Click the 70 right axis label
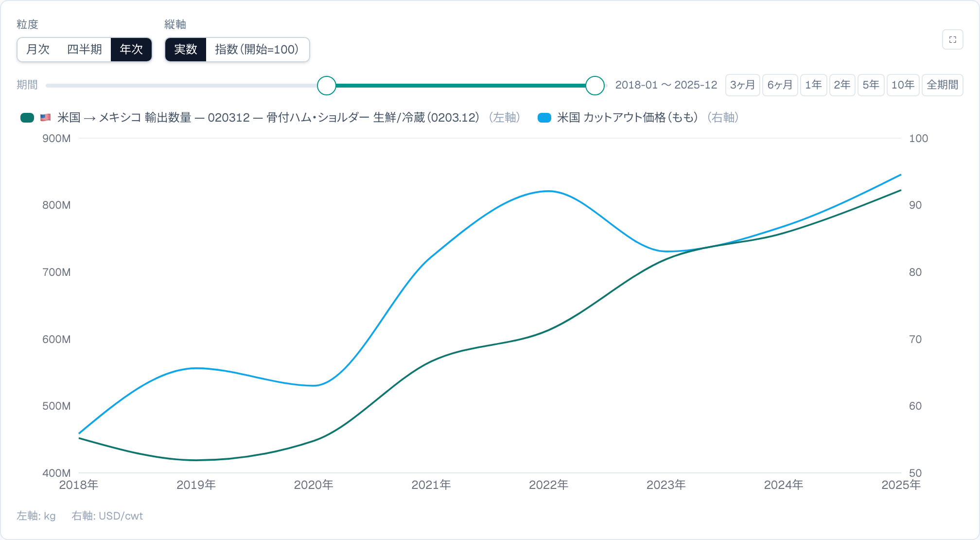This screenshot has height=540, width=980. [915, 340]
